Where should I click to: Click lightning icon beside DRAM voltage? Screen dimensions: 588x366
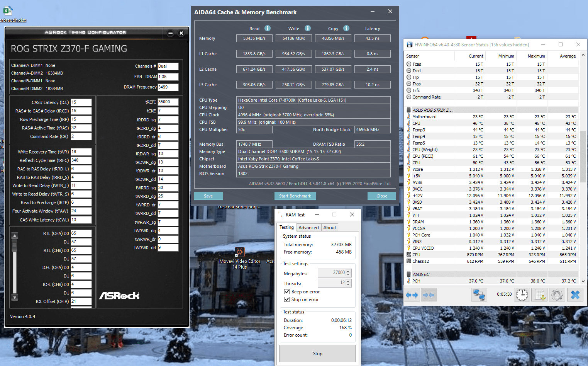click(x=409, y=222)
